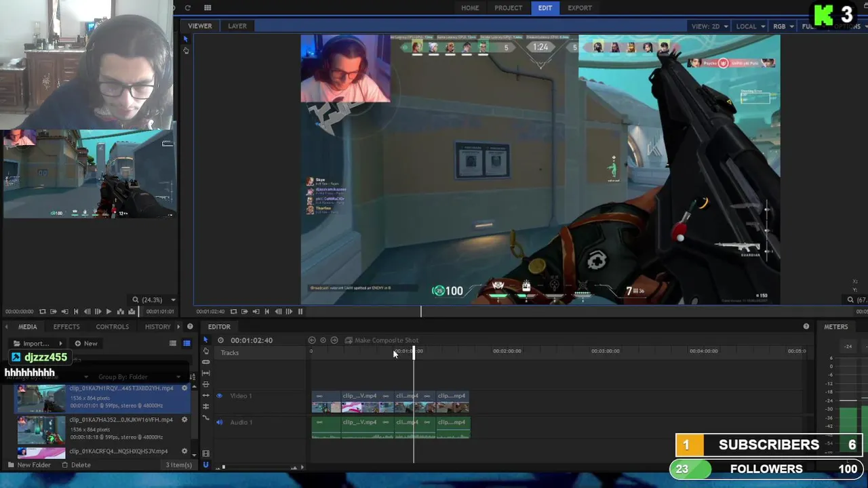Screen dimensions: 868x488
Task: Click the viewer magnifier zoom icon
Action: 850,300
